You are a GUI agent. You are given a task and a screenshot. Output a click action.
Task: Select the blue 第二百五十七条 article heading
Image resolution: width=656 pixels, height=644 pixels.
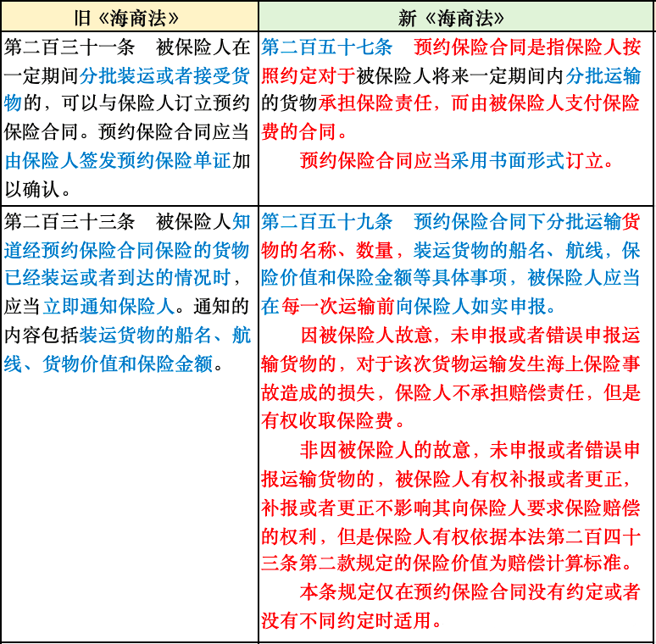click(326, 47)
